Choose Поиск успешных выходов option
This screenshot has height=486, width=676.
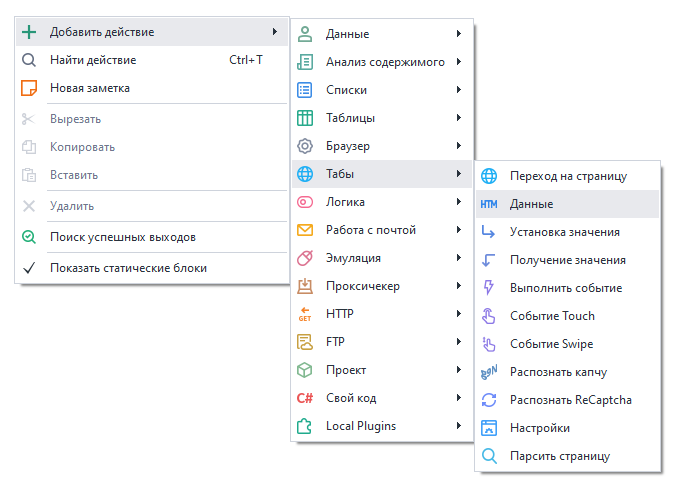point(122,237)
